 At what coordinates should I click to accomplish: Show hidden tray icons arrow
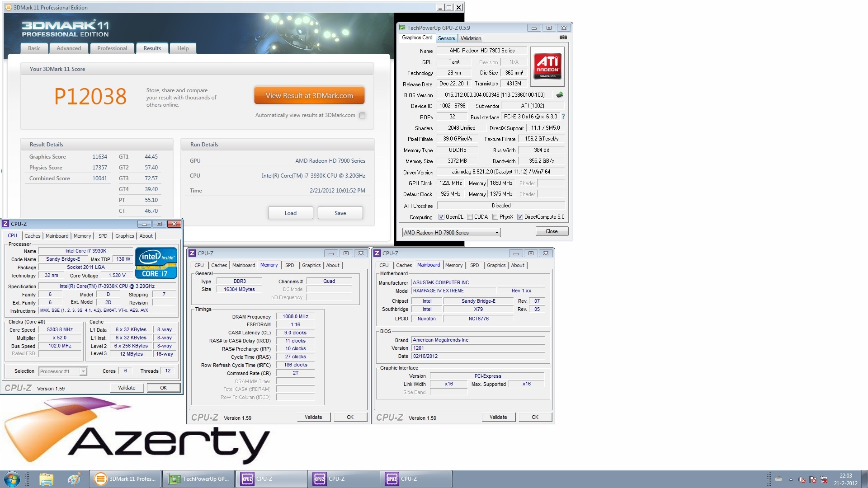coord(791,479)
